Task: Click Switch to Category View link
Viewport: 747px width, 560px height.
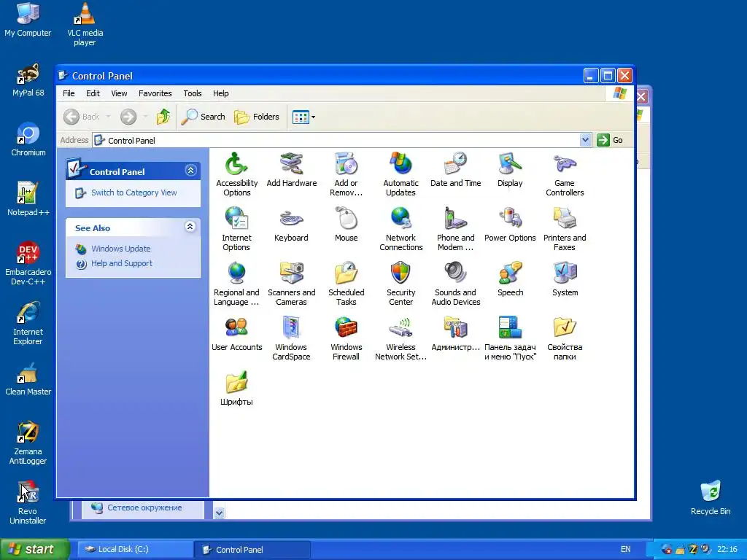Action: click(x=134, y=192)
